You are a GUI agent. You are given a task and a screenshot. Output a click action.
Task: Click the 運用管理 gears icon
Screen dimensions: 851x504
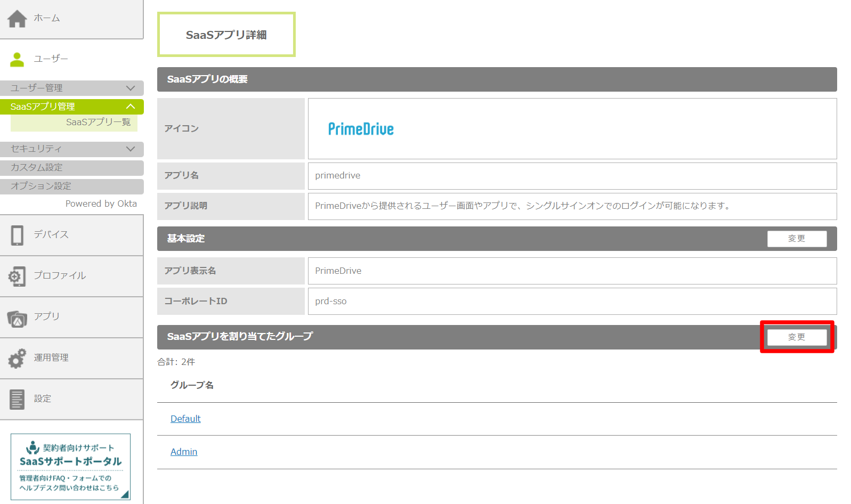tap(17, 358)
